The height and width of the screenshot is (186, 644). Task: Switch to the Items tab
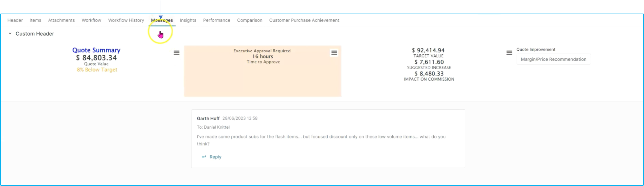tap(35, 20)
